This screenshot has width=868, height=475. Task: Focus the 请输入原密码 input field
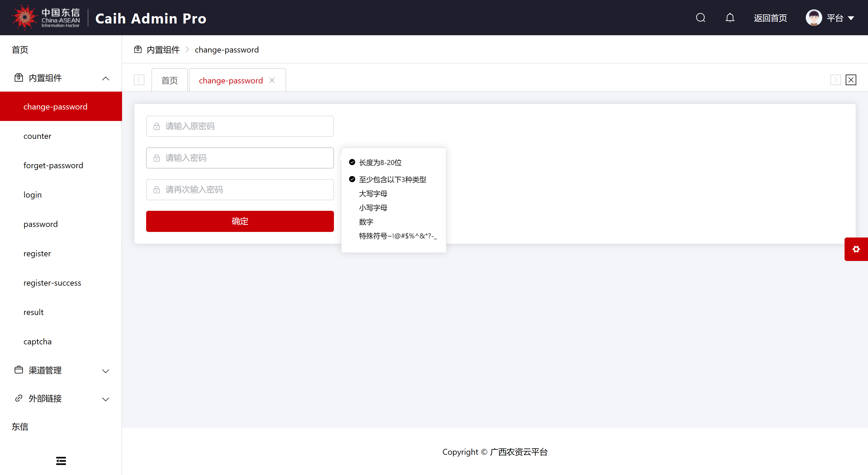point(240,126)
